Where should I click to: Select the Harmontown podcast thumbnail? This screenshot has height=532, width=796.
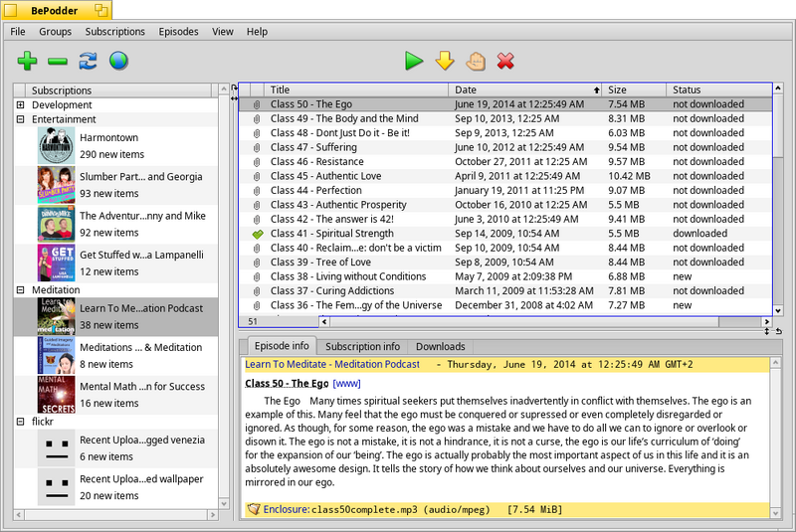[57, 146]
